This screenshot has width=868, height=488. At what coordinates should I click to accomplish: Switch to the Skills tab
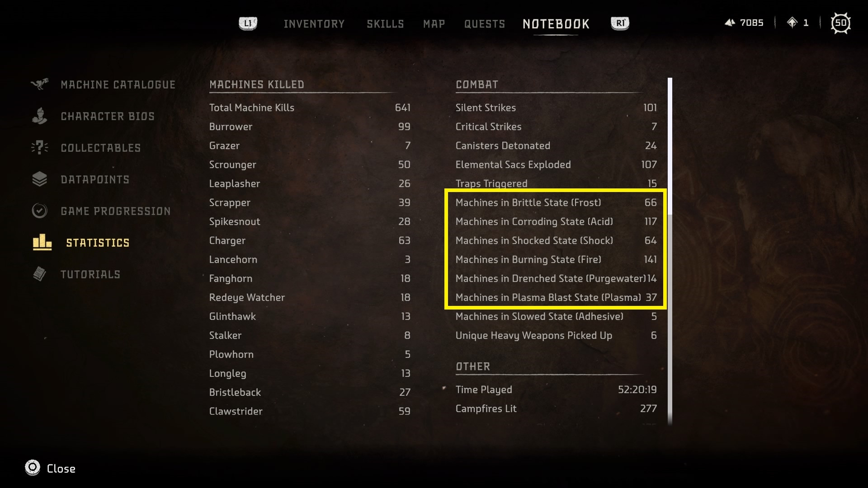pyautogui.click(x=385, y=23)
